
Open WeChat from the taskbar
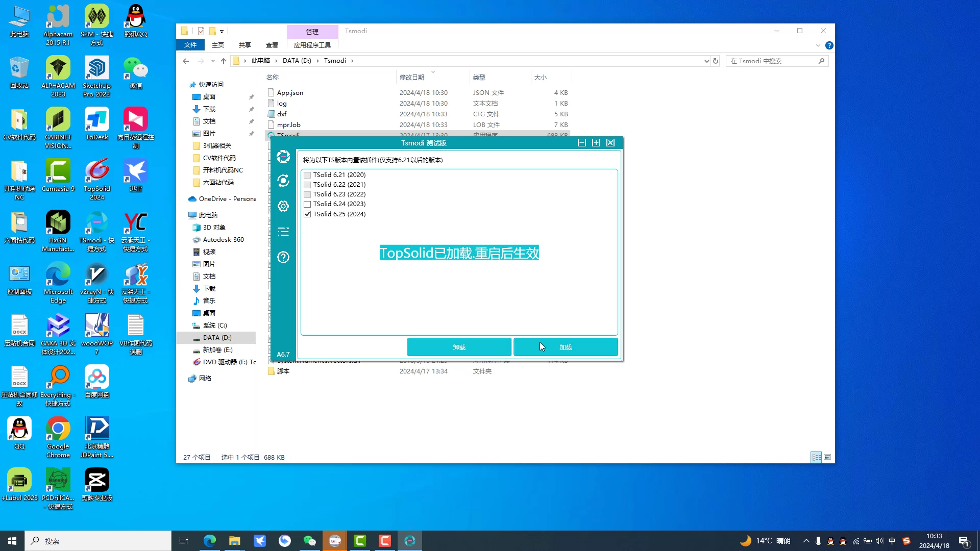(309, 541)
